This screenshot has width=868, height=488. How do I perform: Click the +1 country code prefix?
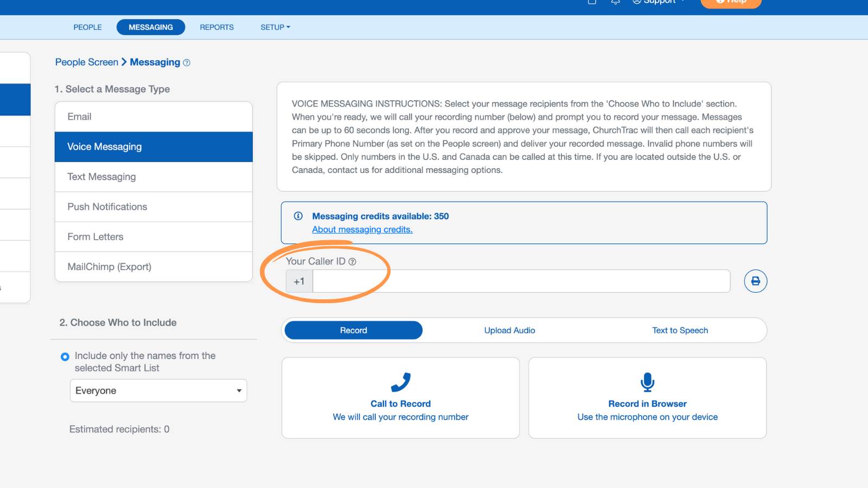299,281
